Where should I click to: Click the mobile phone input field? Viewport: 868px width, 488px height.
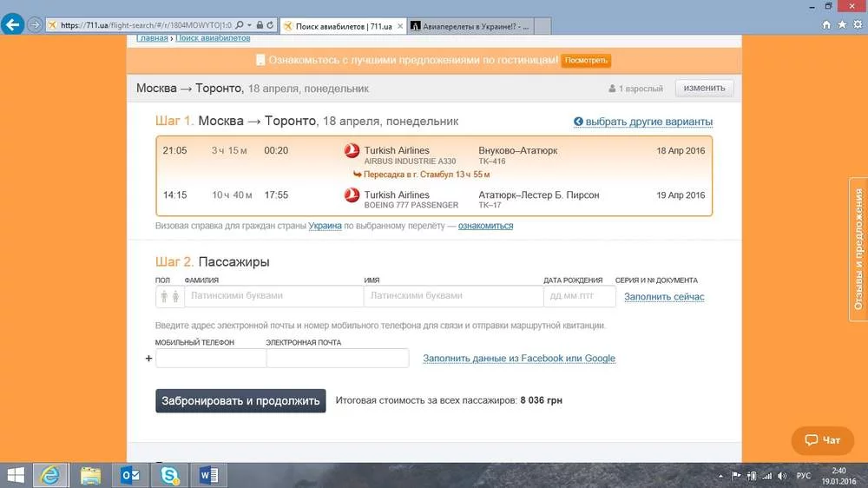pyautogui.click(x=211, y=358)
